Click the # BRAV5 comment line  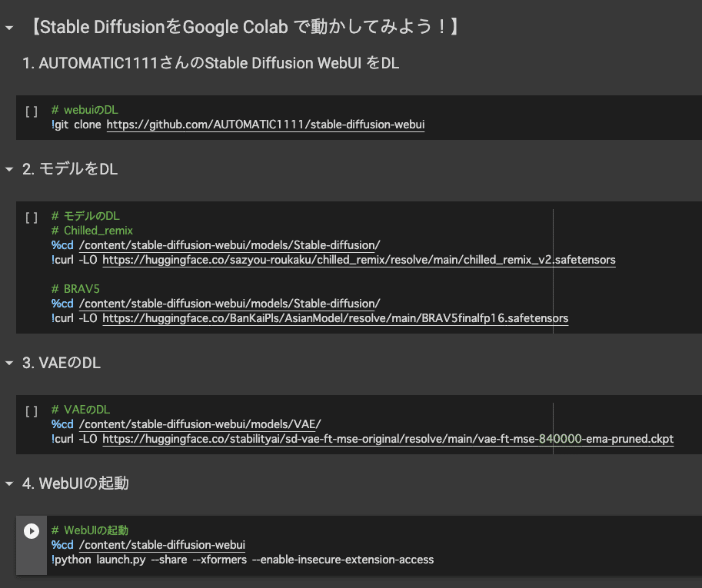pos(75,289)
